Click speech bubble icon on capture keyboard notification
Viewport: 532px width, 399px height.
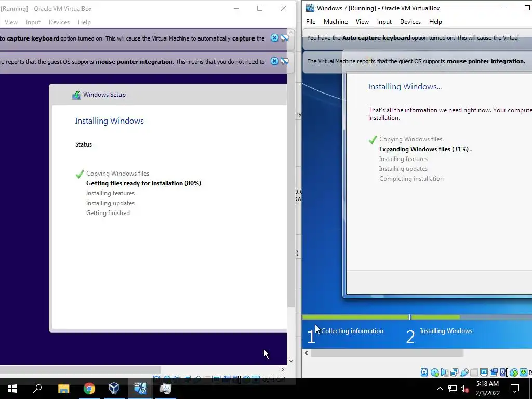coord(284,38)
